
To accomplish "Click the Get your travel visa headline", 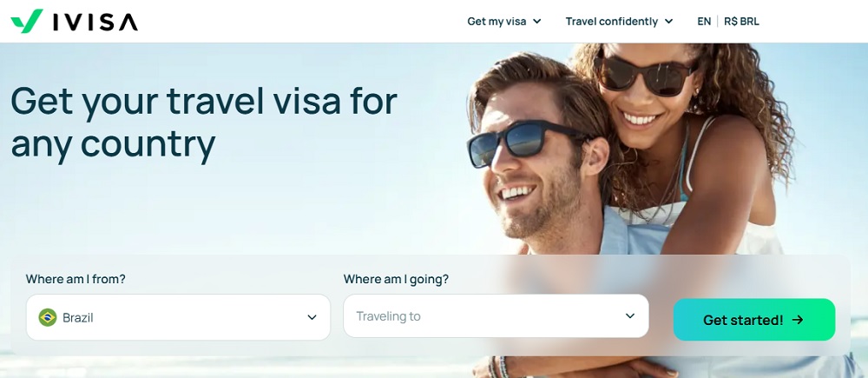I will point(204,123).
